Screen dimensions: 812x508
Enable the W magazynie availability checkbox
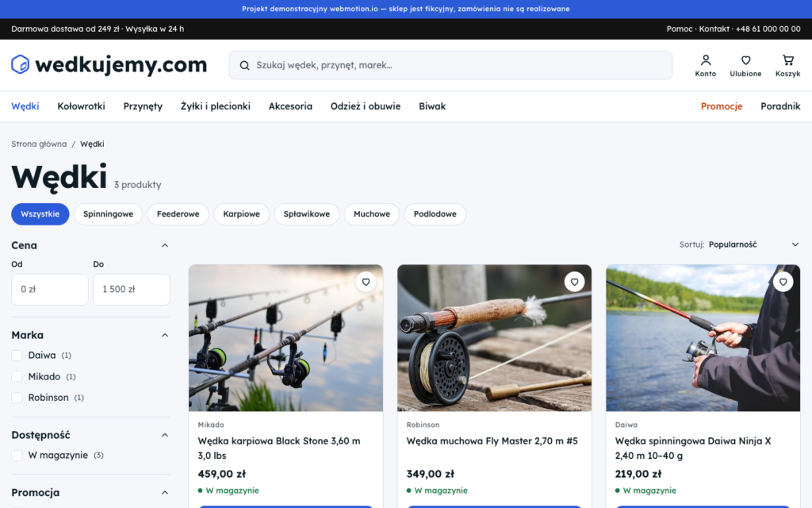click(x=17, y=455)
